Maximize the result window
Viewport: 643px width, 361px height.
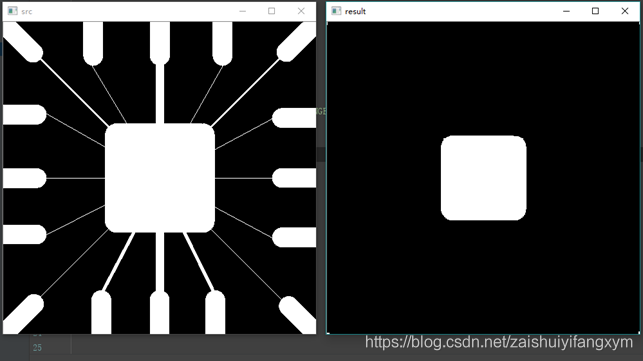pos(595,11)
